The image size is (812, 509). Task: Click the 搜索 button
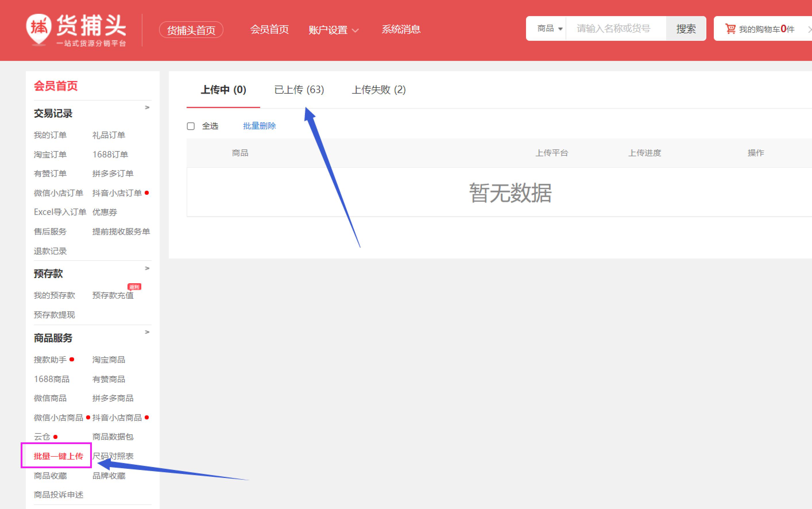click(x=686, y=29)
